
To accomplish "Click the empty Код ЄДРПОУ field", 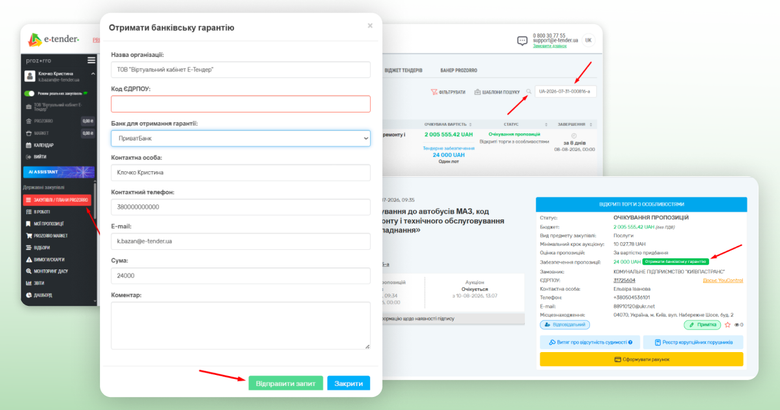I will pos(241,104).
